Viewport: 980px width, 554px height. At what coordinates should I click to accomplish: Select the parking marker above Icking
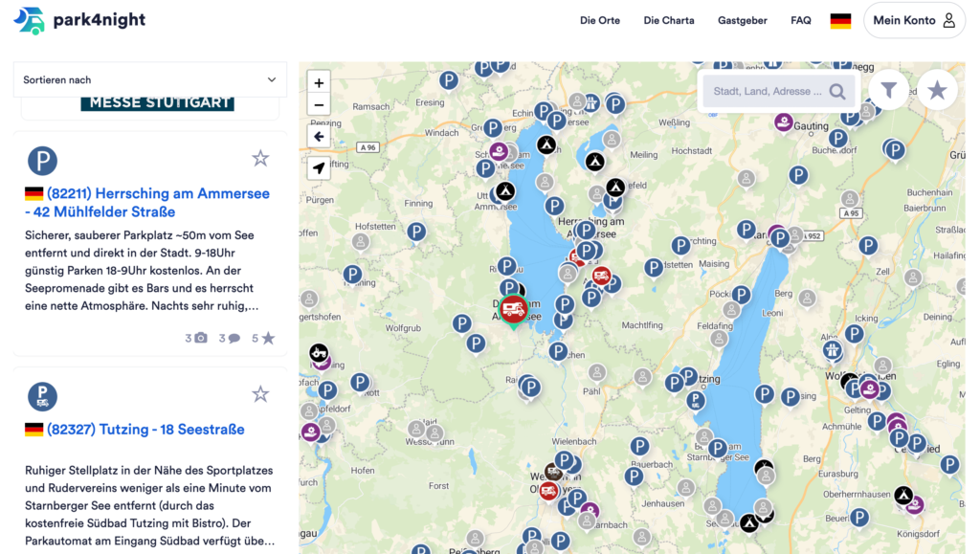[x=855, y=334]
